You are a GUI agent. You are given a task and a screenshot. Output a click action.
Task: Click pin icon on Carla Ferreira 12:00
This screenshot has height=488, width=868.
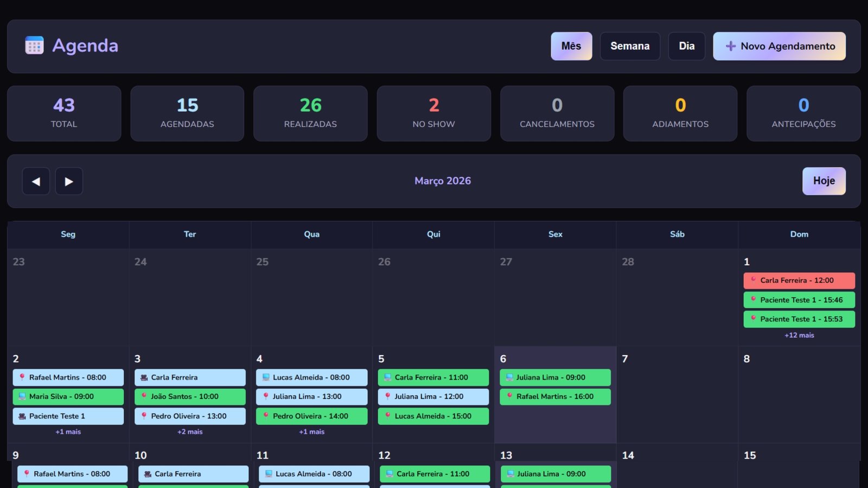point(753,280)
